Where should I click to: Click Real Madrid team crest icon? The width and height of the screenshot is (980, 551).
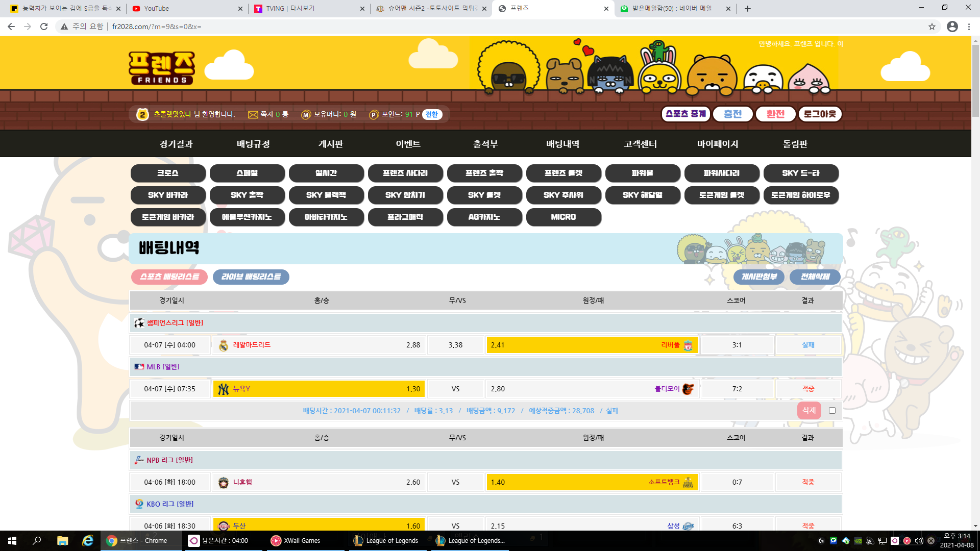[x=223, y=345]
